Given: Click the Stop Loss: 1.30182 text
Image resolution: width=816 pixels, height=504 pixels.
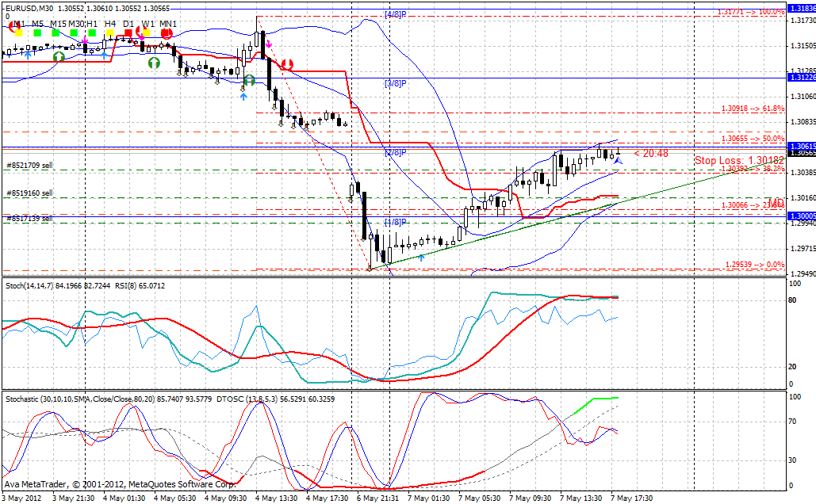Looking at the screenshot, I should coord(739,160).
